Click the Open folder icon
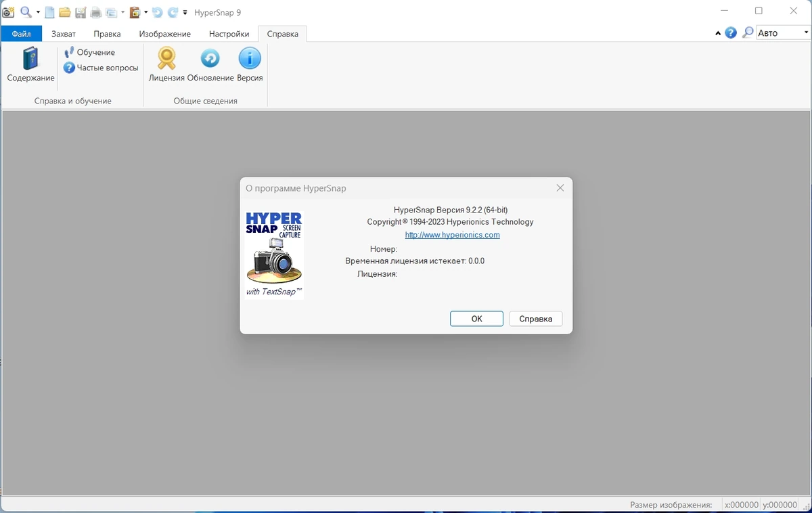Viewport: 812px width, 513px height. (65, 12)
